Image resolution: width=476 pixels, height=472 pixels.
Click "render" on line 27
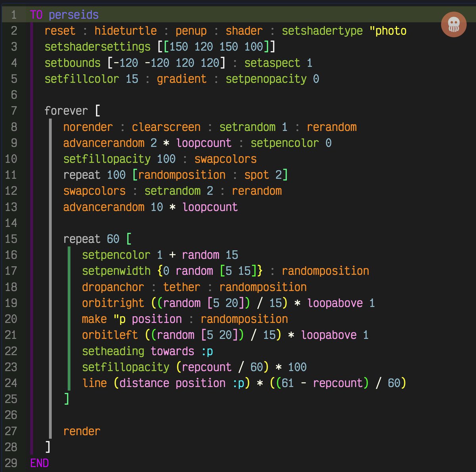tap(82, 431)
